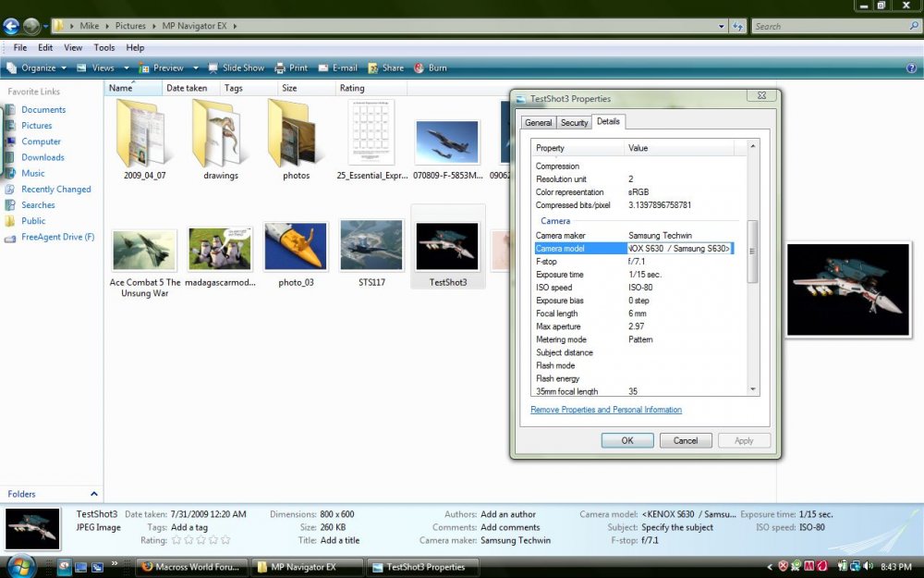Screen dimensions: 924x578
Task: Start the Slide Show
Action: click(236, 68)
